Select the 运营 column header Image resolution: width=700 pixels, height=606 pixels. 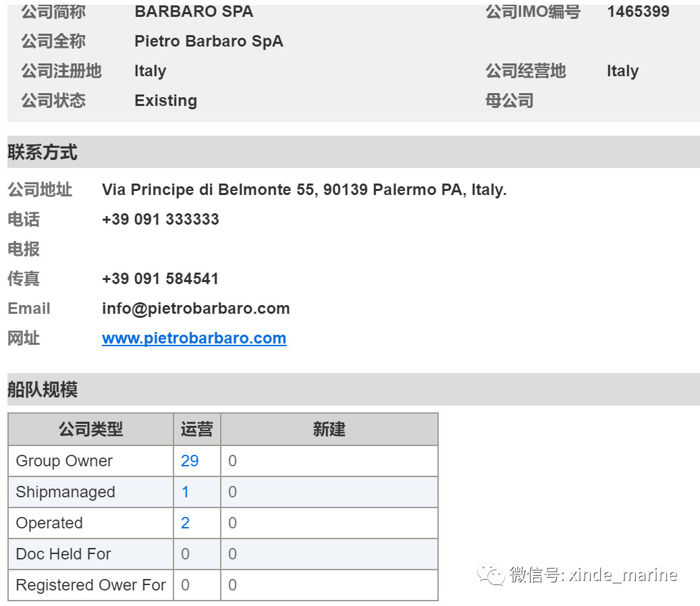197,429
